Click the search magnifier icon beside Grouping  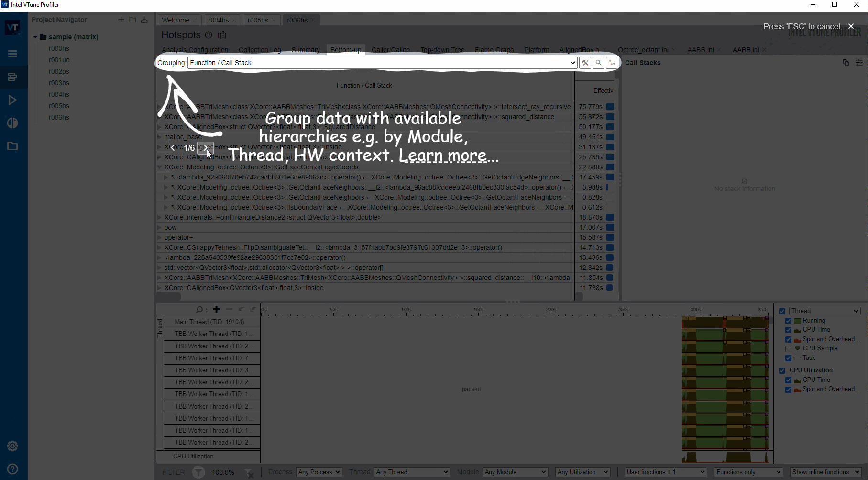(x=598, y=63)
